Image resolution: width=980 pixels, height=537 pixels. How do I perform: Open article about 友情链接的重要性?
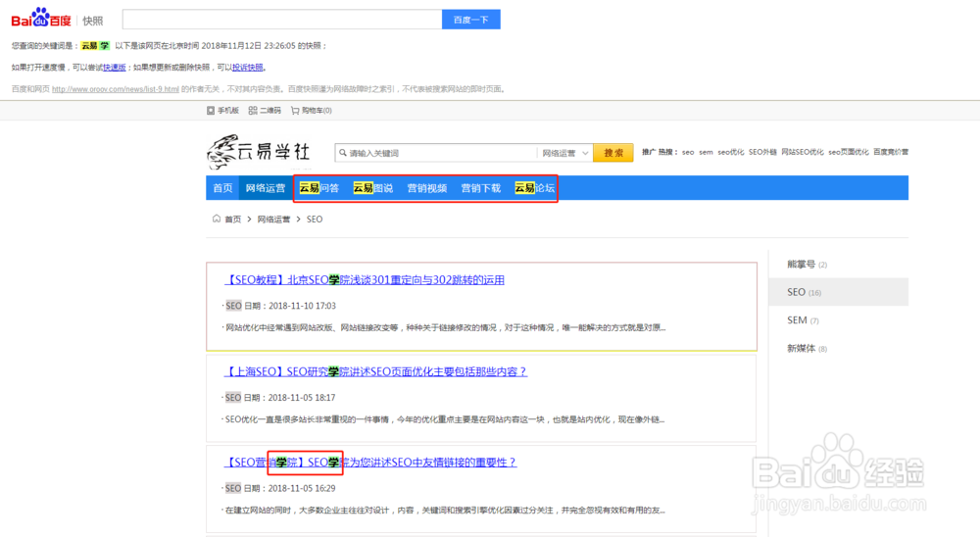[370, 463]
